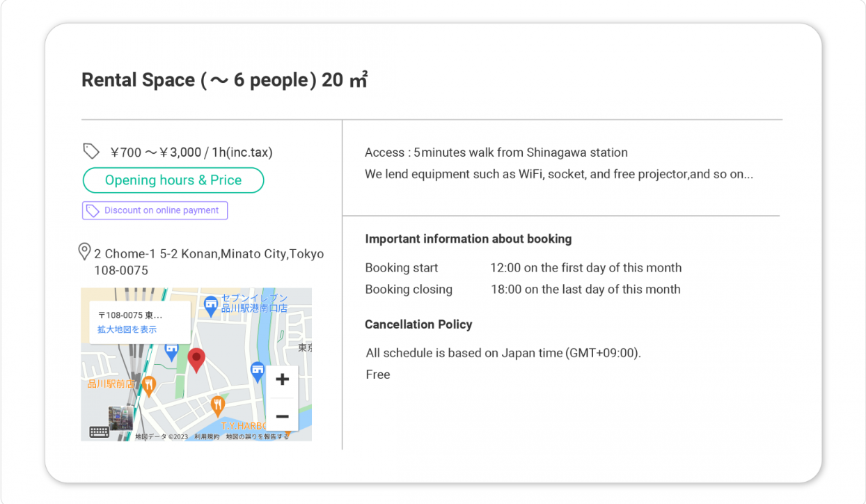Click the red location pin on map
Image resolution: width=866 pixels, height=504 pixels.
(197, 359)
